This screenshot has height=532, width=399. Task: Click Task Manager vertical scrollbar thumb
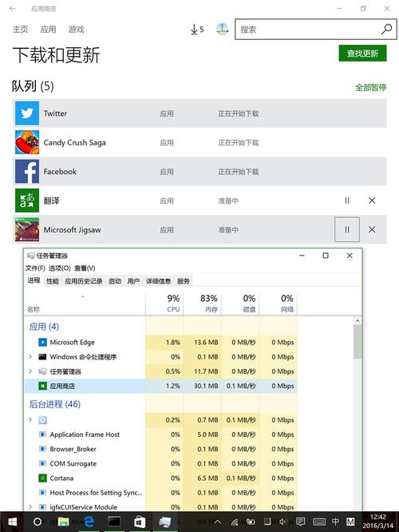point(357,342)
